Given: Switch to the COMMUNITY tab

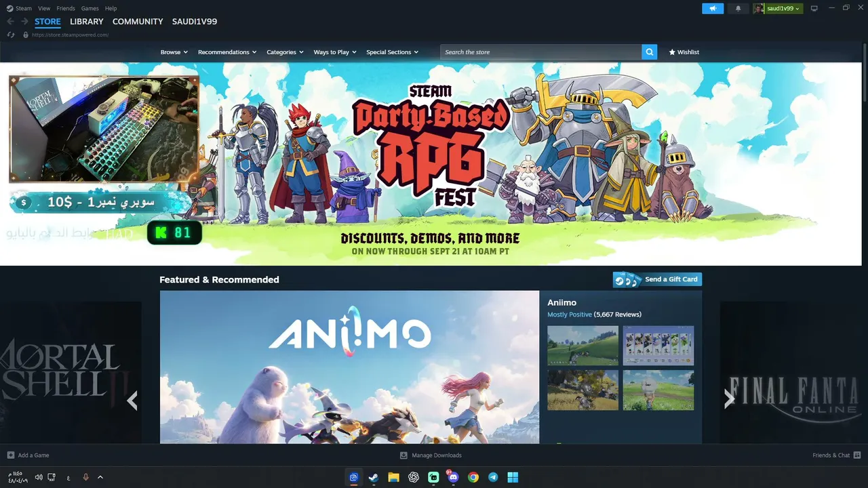Looking at the screenshot, I should coord(138,22).
